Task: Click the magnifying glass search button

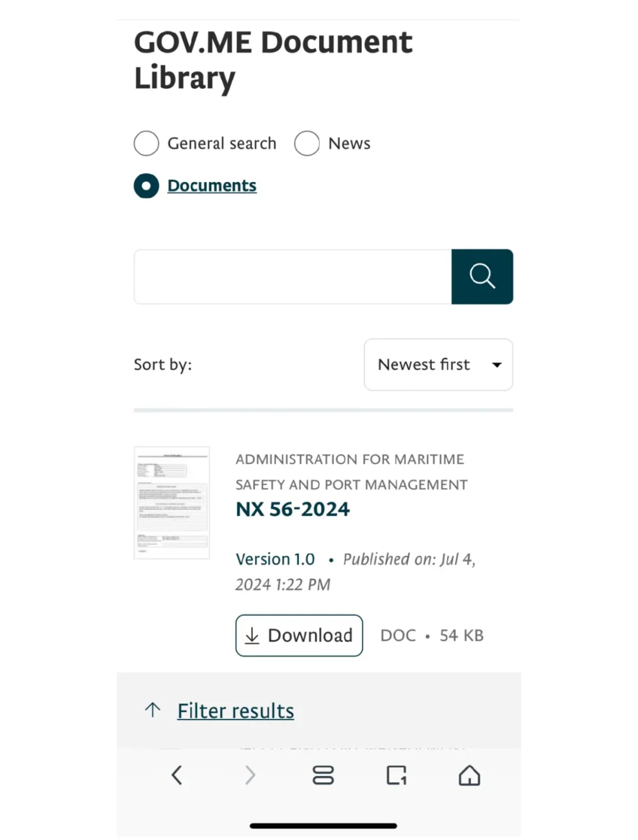Action: [482, 276]
